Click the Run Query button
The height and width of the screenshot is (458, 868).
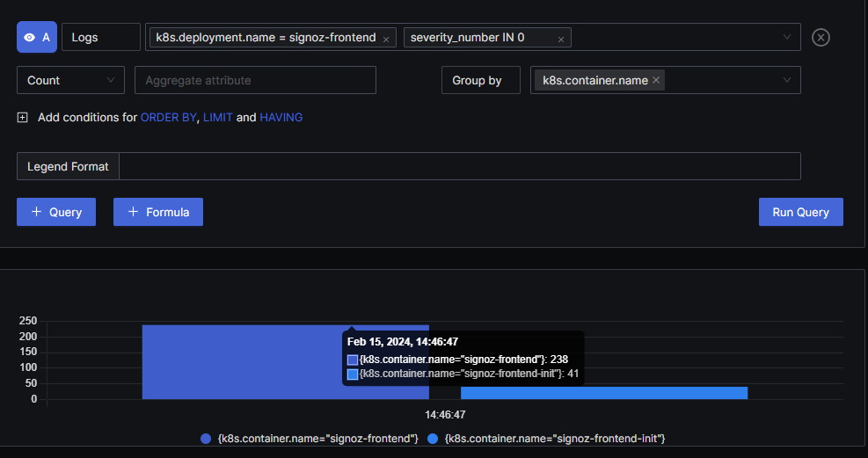tap(801, 212)
